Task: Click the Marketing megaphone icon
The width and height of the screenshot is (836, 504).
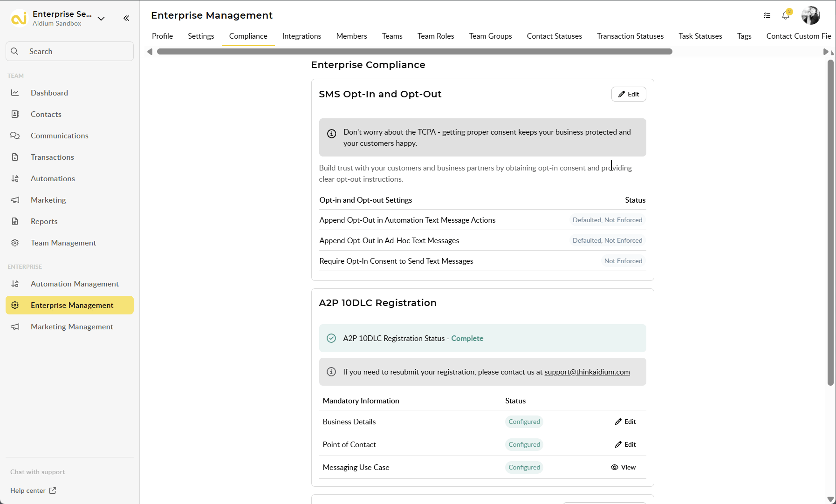Action: click(15, 200)
